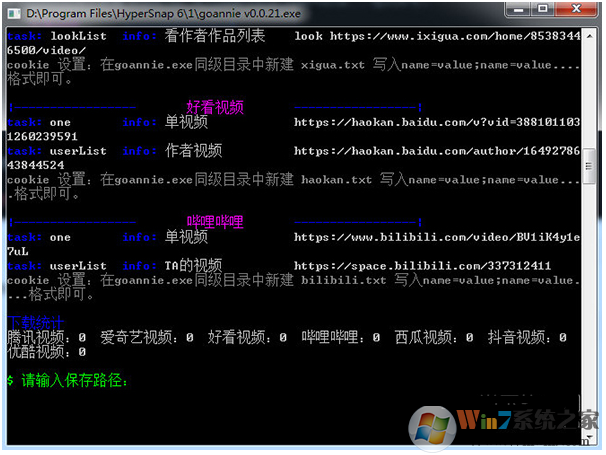Click the space.bilibili.com URL
This screenshot has height=455, width=606.
coord(422,266)
